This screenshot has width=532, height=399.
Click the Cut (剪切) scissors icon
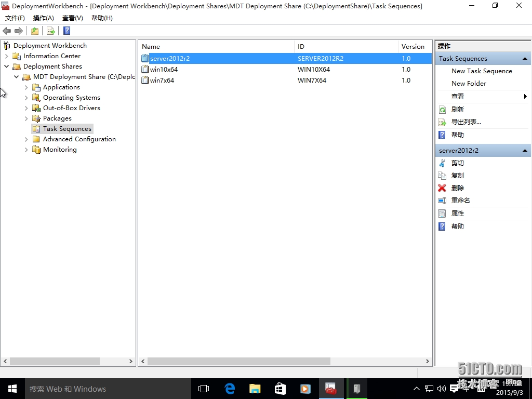coord(442,163)
